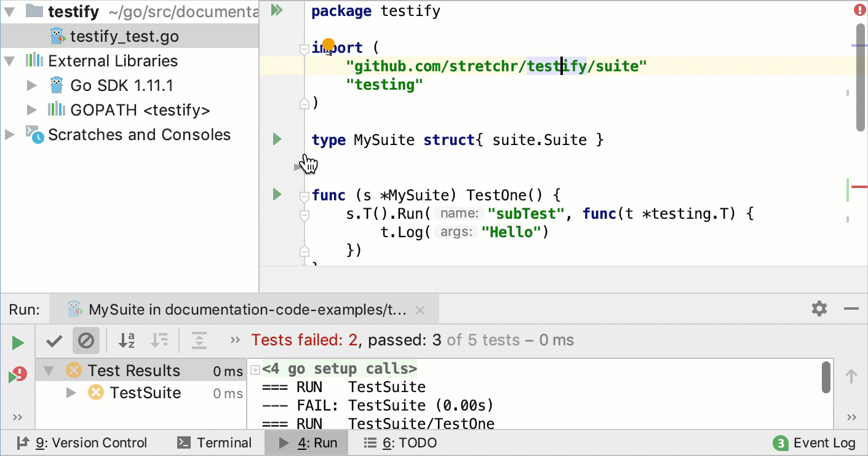Expand the TestSuite node
Image resolution: width=868 pixels, height=456 pixels.
70,393
